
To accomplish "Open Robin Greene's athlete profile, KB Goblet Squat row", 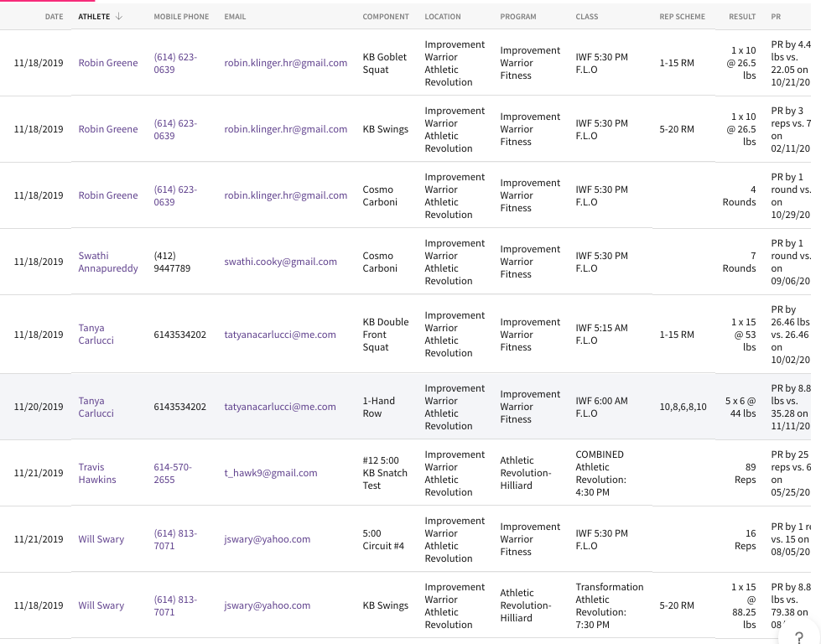I will (108, 63).
